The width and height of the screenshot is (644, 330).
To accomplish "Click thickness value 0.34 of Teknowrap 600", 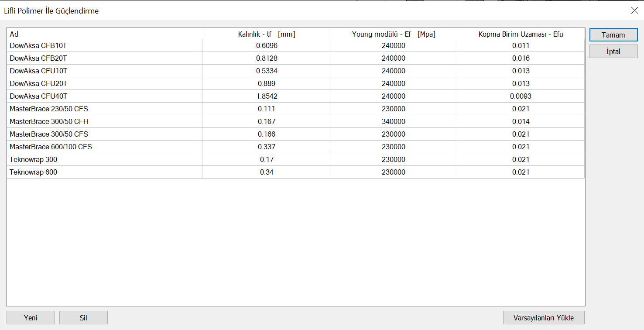I will pos(267,172).
